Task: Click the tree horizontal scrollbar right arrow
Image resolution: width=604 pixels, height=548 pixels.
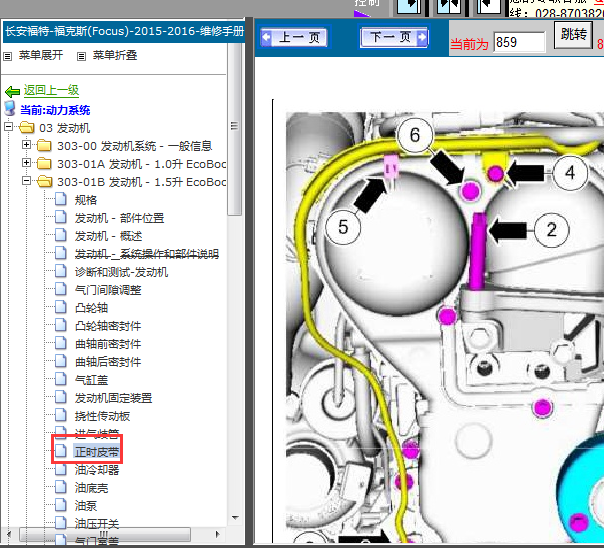Action: (218, 534)
